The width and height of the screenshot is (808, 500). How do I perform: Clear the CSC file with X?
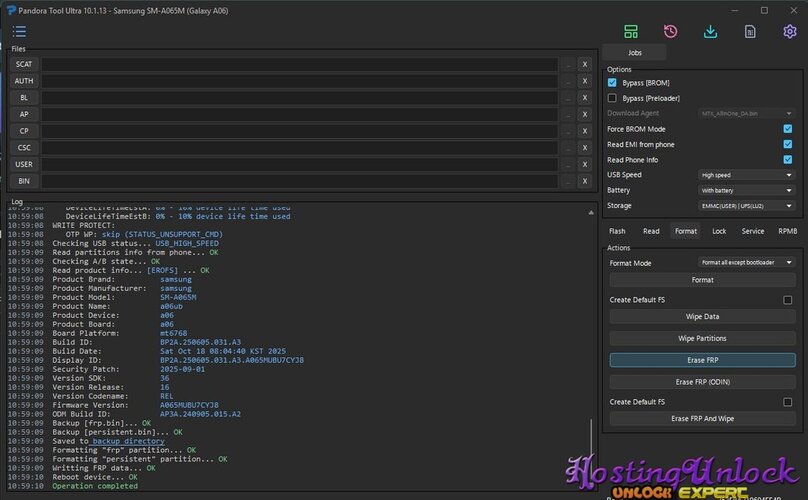[x=584, y=148]
